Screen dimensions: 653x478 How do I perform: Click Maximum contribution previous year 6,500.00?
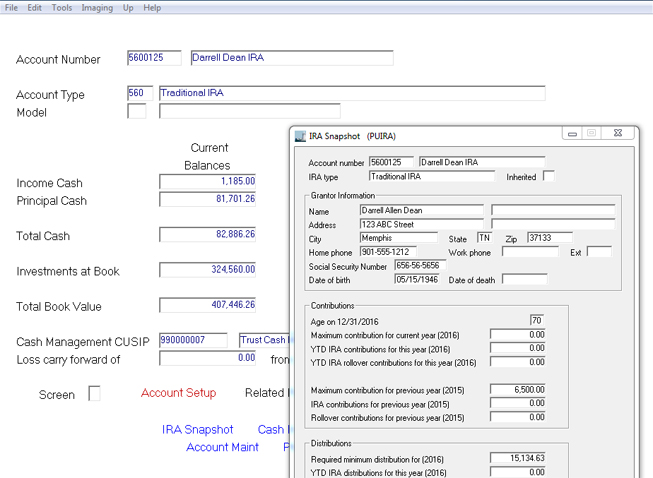(518, 389)
